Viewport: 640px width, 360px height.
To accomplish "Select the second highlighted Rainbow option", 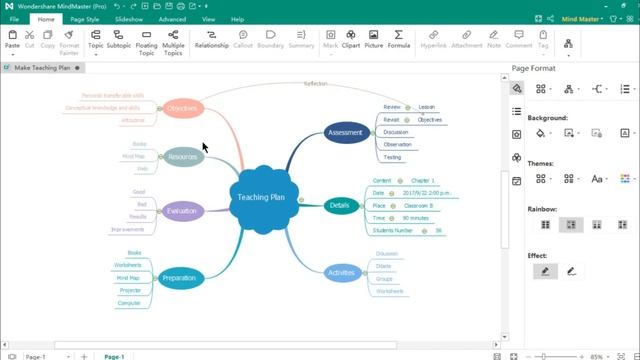I will [571, 224].
